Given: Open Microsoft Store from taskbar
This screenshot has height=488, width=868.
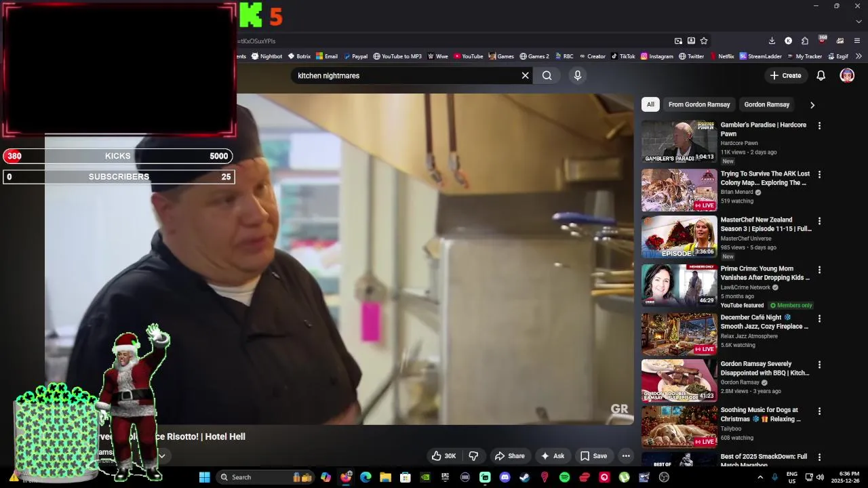Looking at the screenshot, I should click(405, 477).
